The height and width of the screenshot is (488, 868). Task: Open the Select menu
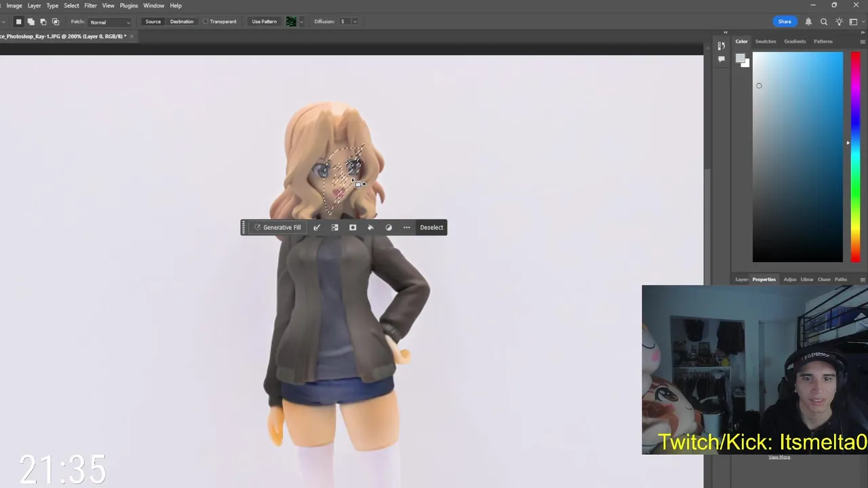(x=71, y=5)
